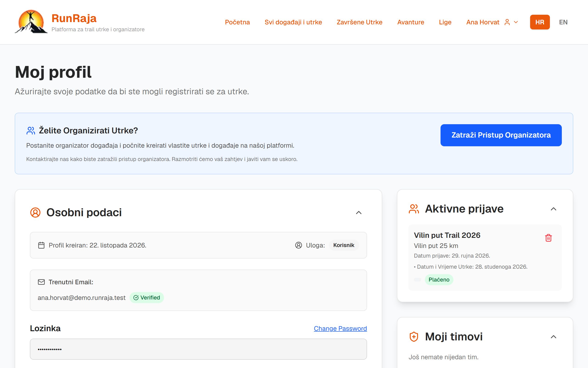Click the Osobni podaci person icon
This screenshot has height=368, width=588.
point(35,213)
